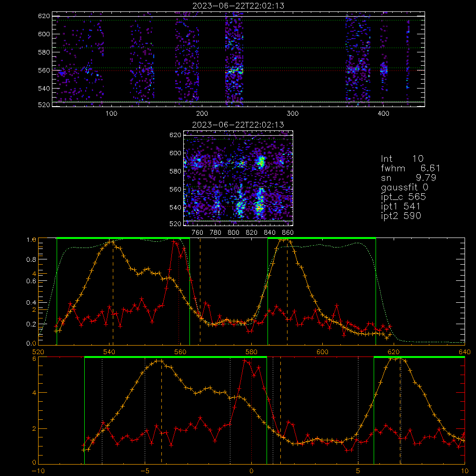Click the '0.6' y-axis label of the profile plot
Screen dimensions: 476x476
pos(31,281)
